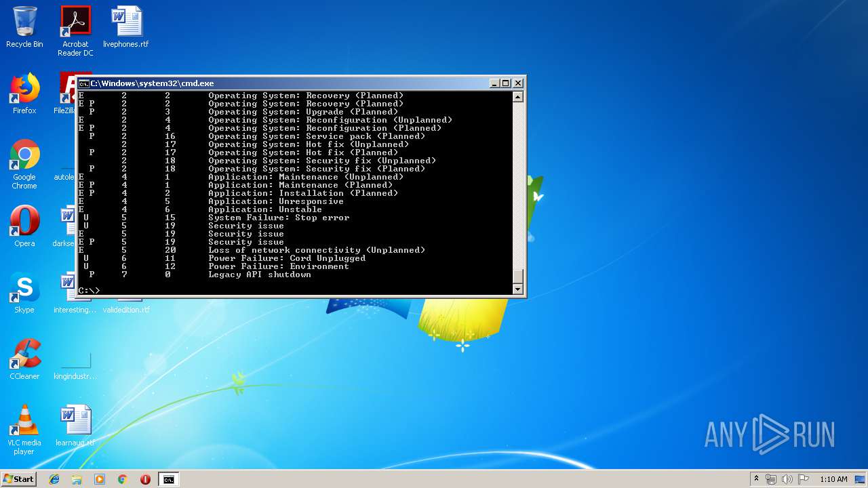Maximize the cmd.exe window
Viewport: 868px width, 488px height.
pos(506,83)
